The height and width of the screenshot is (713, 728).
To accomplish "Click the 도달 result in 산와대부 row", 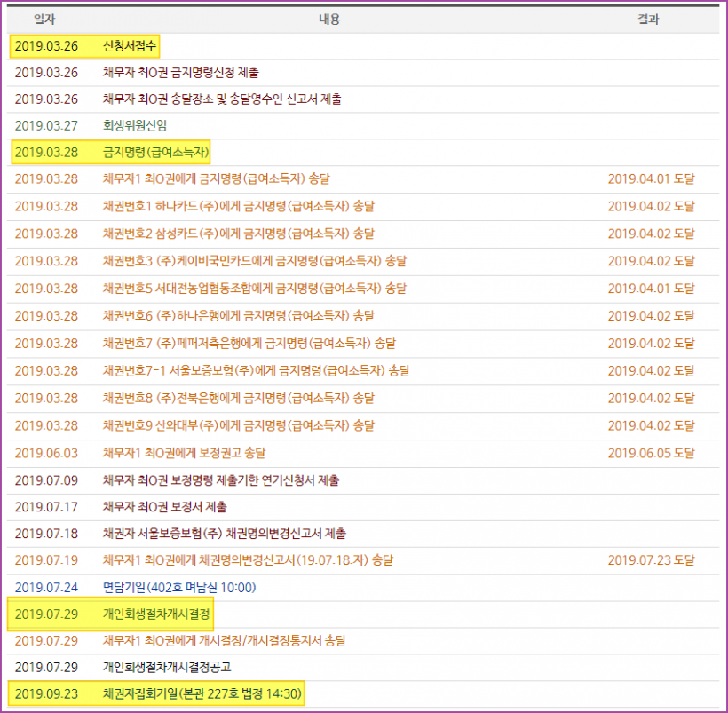I will pyautogui.click(x=651, y=425).
